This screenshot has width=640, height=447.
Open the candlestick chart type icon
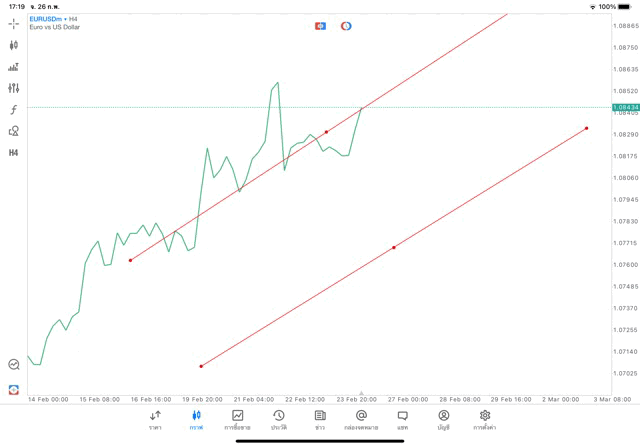click(x=13, y=45)
